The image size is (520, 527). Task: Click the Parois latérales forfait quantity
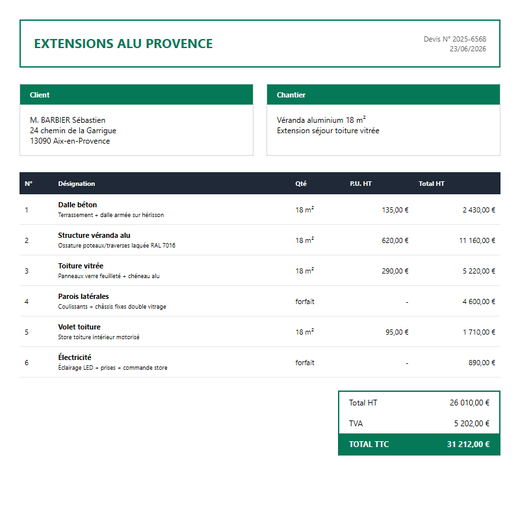point(305,301)
